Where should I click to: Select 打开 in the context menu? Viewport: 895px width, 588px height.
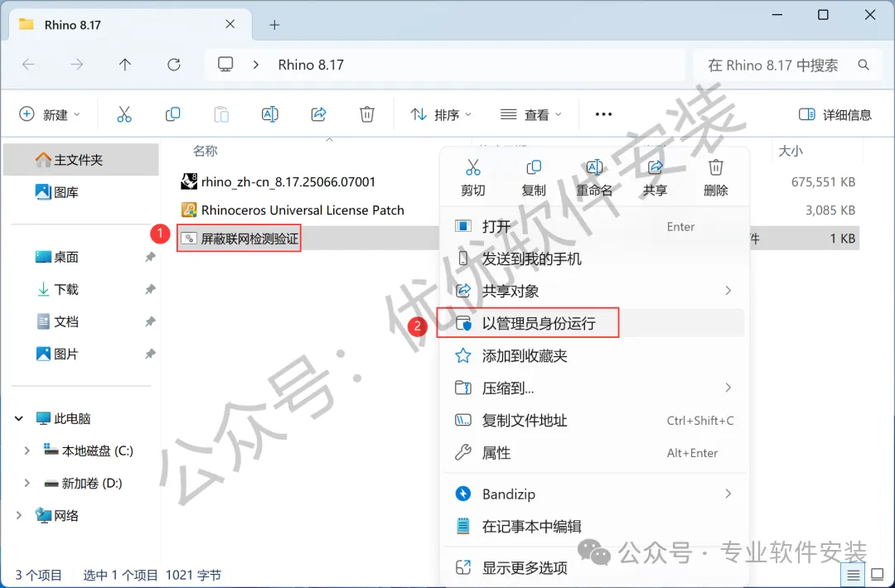point(594,226)
